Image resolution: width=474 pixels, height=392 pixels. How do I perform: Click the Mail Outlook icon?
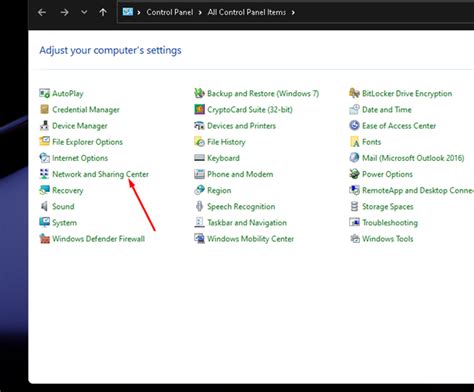tap(354, 158)
